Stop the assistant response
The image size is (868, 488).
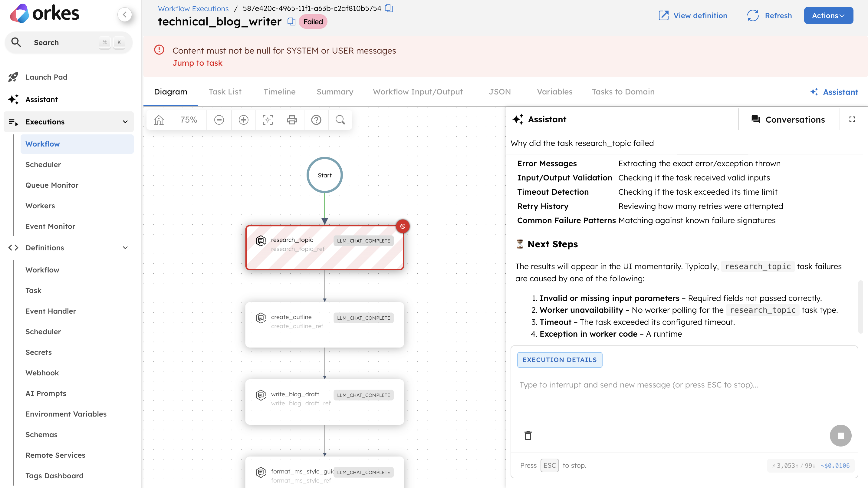pyautogui.click(x=840, y=435)
